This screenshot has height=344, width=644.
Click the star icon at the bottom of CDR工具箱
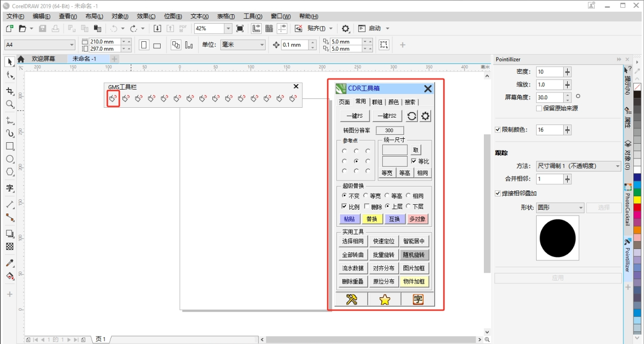point(384,299)
